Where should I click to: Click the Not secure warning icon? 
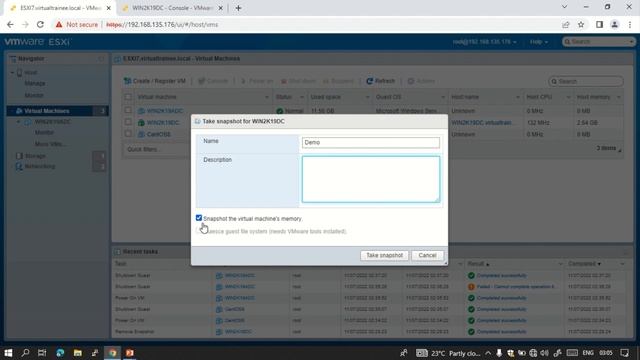[x=59, y=24]
